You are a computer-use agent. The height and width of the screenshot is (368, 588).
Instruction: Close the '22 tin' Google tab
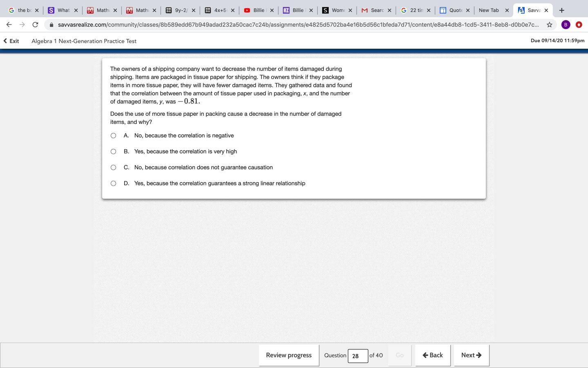pyautogui.click(x=428, y=10)
